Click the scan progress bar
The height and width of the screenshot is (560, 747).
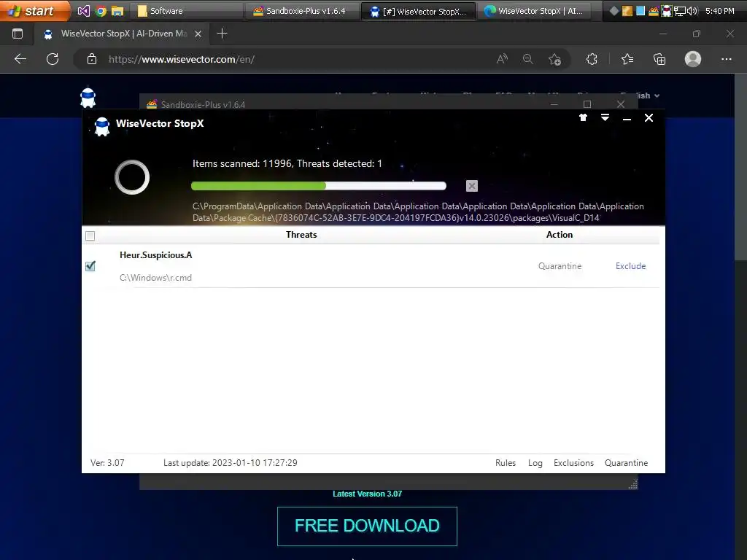point(319,186)
